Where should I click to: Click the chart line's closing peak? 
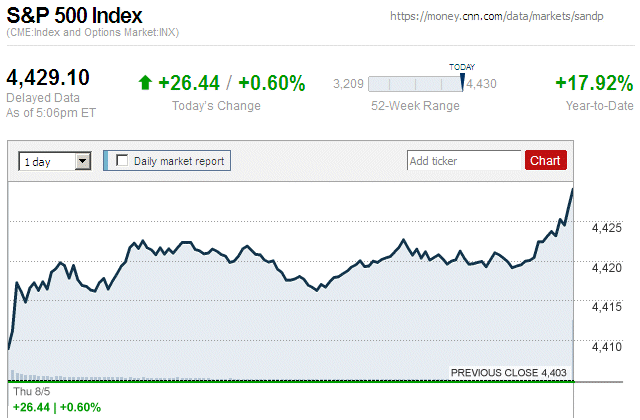pos(572,188)
